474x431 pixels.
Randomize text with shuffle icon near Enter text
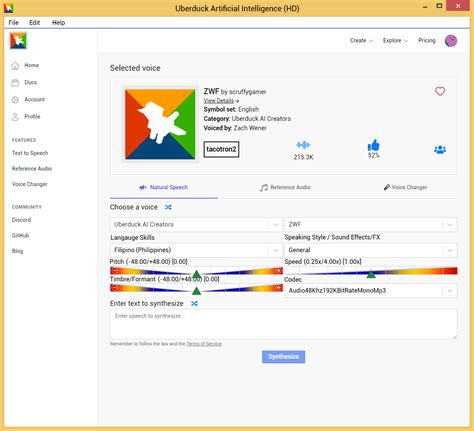[194, 303]
